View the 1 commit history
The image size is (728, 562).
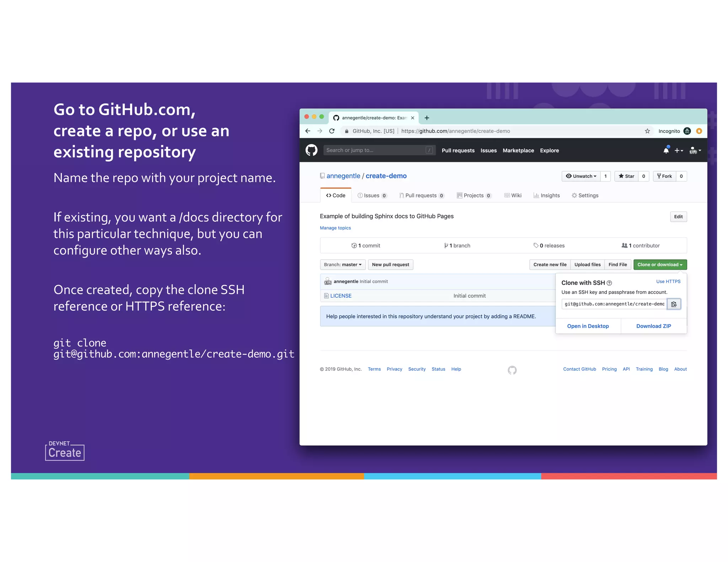[366, 245]
